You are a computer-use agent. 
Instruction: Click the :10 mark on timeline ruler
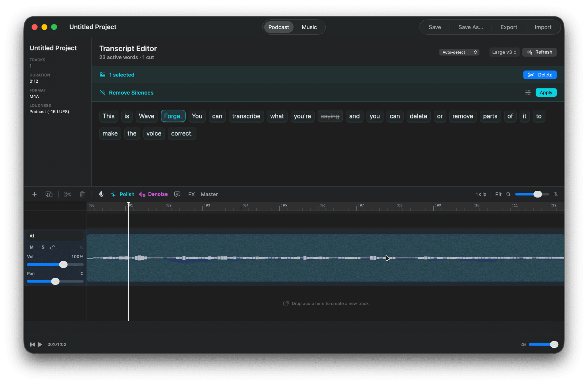[x=476, y=206]
